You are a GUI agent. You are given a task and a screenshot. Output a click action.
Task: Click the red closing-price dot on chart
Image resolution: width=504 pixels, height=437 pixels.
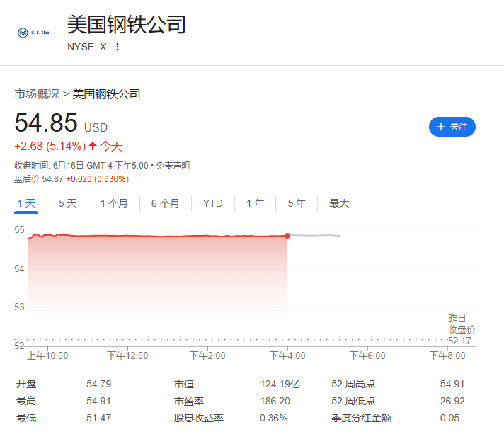coord(287,236)
